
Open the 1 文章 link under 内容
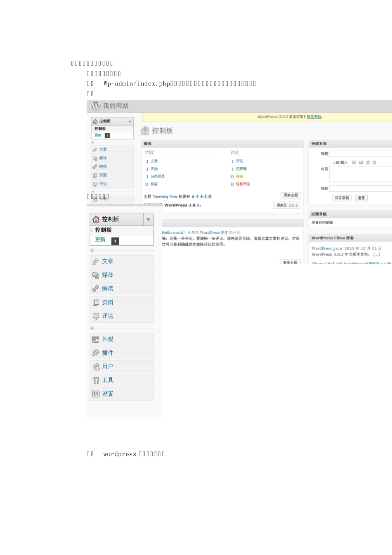pos(152,161)
